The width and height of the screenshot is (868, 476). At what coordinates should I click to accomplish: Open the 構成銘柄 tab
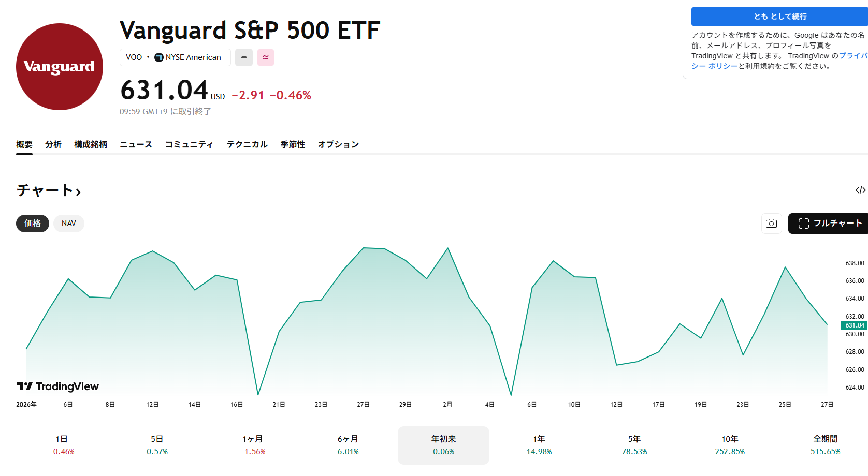point(91,144)
